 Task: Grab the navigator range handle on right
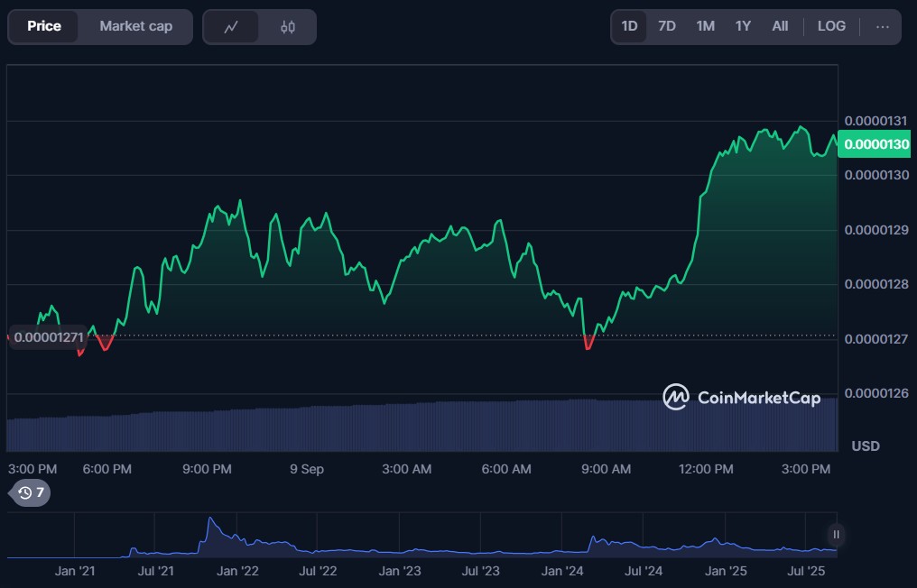[837, 535]
